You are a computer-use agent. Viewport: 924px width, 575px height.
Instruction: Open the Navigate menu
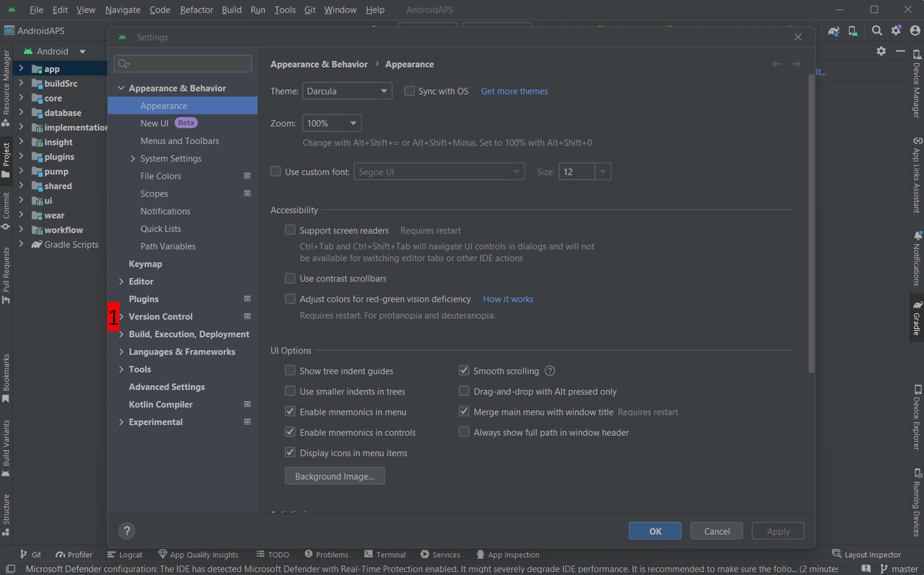(123, 10)
